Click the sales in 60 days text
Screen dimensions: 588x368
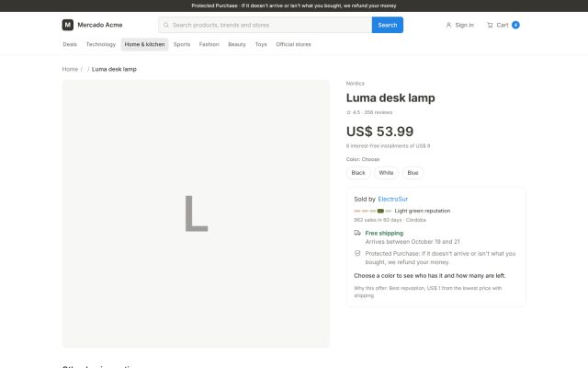click(378, 220)
